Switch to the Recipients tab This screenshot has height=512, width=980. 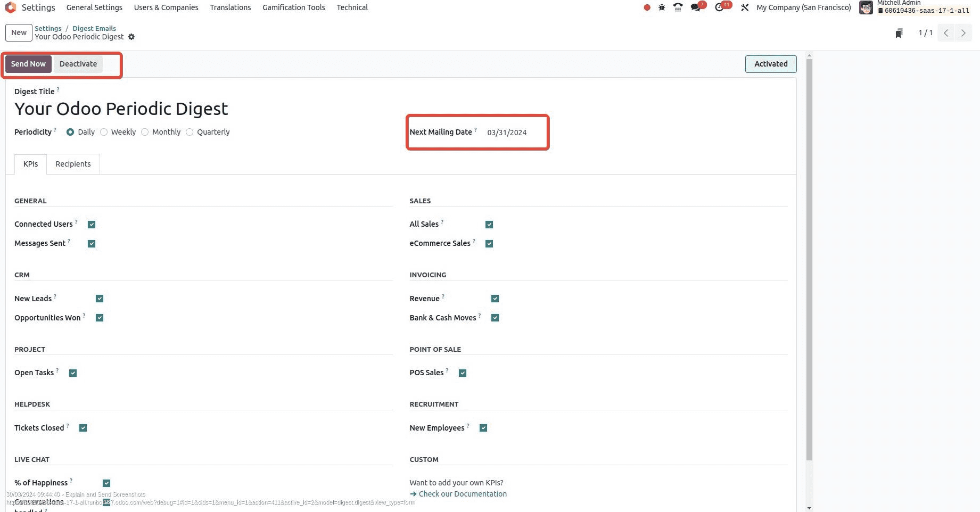tap(73, 164)
